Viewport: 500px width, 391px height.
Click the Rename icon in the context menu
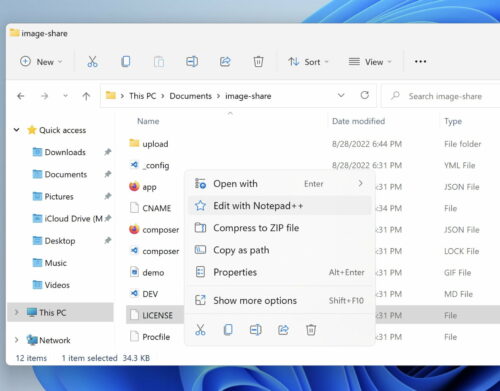(x=256, y=330)
